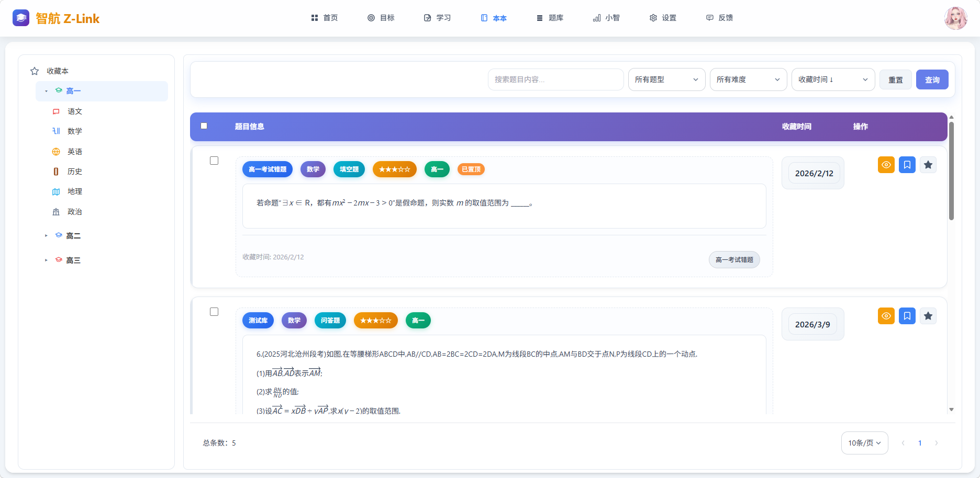Open the 学习 navigation tab
This screenshot has height=478, width=980.
pos(438,18)
